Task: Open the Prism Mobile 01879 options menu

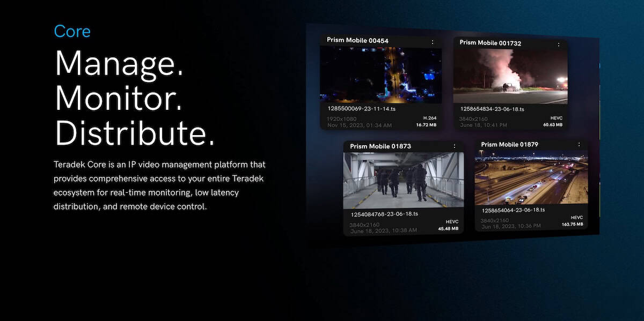Action: pos(579,145)
